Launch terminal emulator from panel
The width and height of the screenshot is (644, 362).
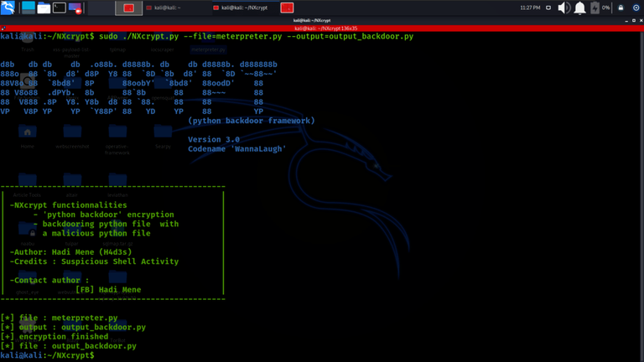[x=60, y=8]
